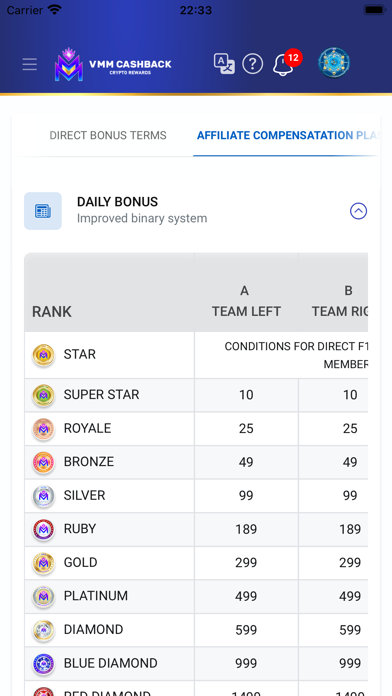Collapse the Daily Bonus section
This screenshot has height=696, width=392.
(x=358, y=211)
